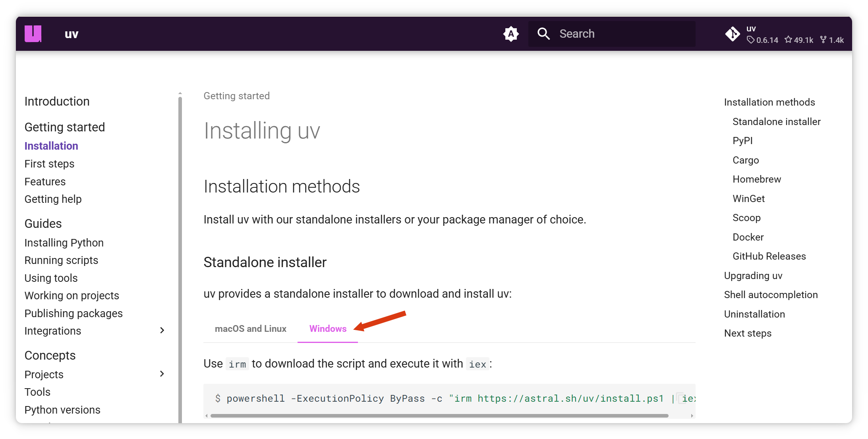Viewport: 868px width, 439px height.
Task: Open the uv GitHub repository icon
Action: click(732, 34)
